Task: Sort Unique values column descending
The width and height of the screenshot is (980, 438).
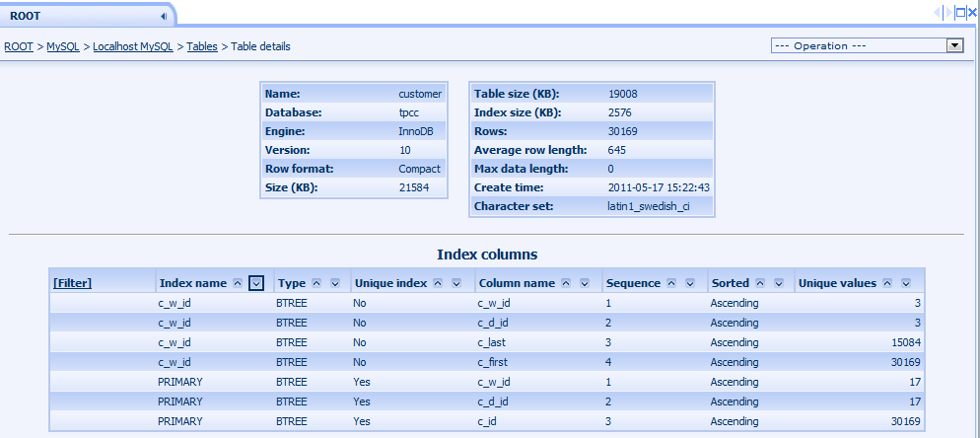Action: (x=906, y=283)
